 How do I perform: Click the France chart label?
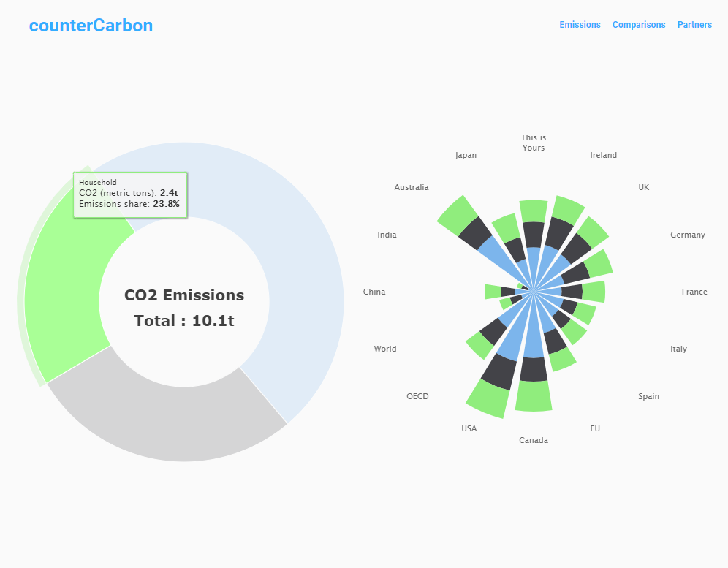pyautogui.click(x=694, y=292)
